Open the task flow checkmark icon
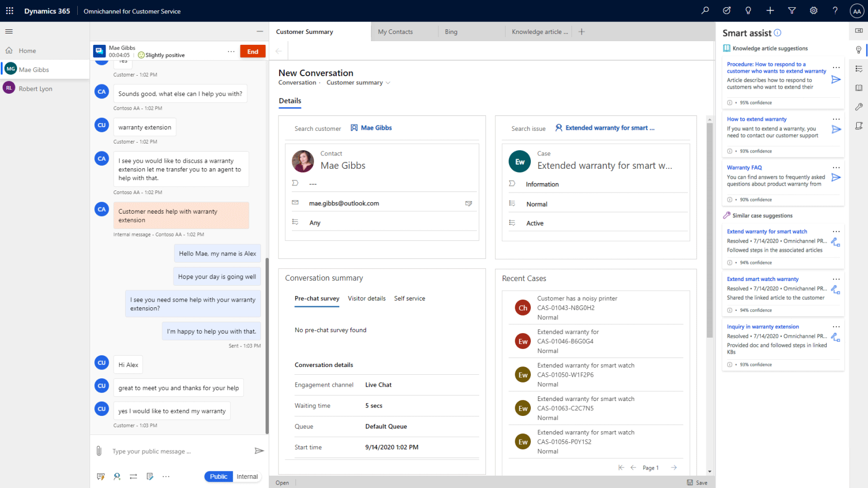The width and height of the screenshot is (868, 488). tap(727, 10)
